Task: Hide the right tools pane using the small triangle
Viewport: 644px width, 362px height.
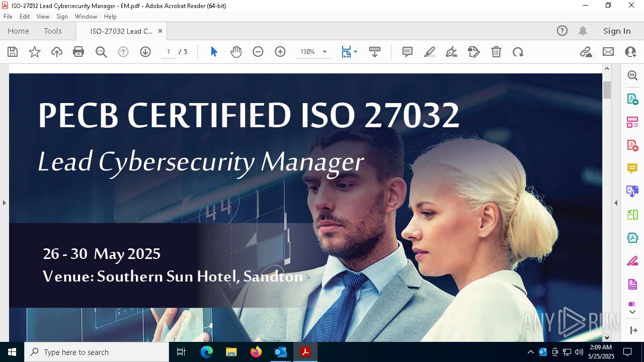Action: point(616,203)
